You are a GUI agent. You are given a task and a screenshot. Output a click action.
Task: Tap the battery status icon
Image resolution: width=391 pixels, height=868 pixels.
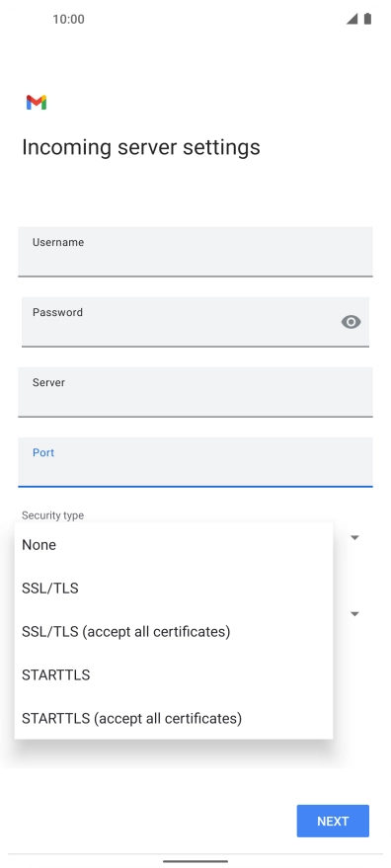point(367,19)
